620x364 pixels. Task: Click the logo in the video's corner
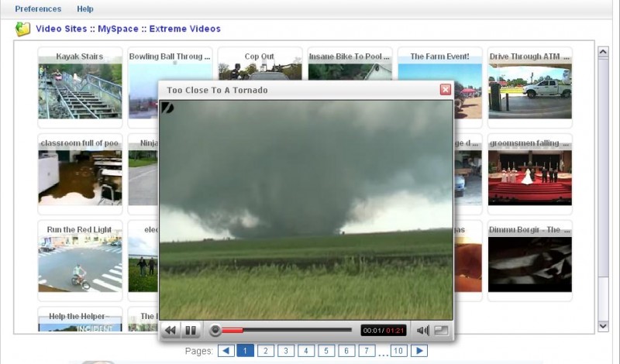(167, 108)
